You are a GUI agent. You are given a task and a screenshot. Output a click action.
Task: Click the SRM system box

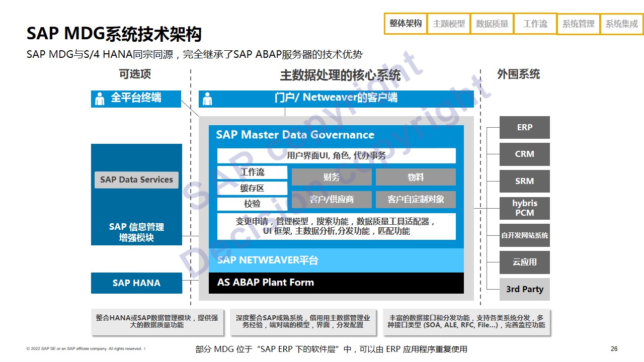click(524, 182)
